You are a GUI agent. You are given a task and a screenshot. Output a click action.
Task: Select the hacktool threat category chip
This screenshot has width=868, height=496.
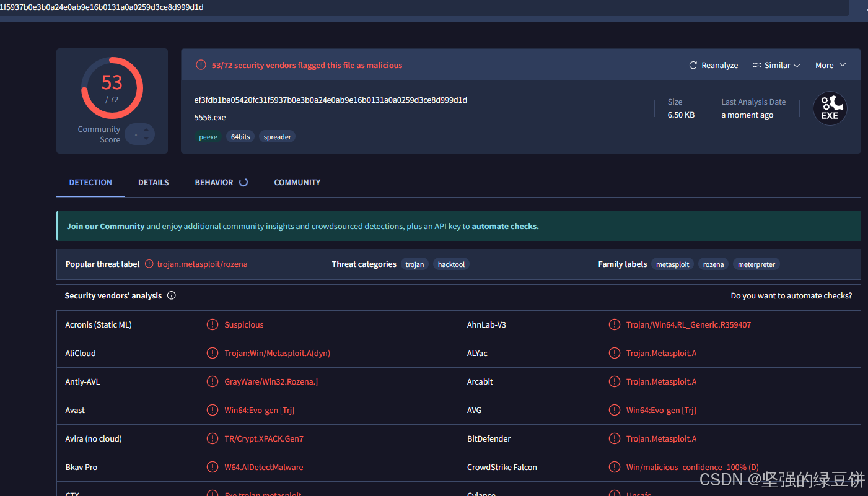pos(451,264)
